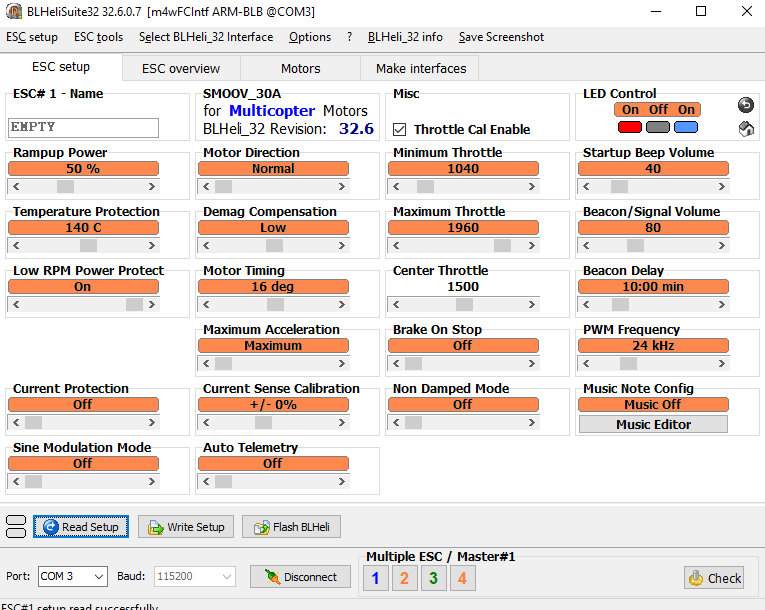Switch to the Make interfaces tab
The width and height of the screenshot is (765, 610).
tap(421, 68)
